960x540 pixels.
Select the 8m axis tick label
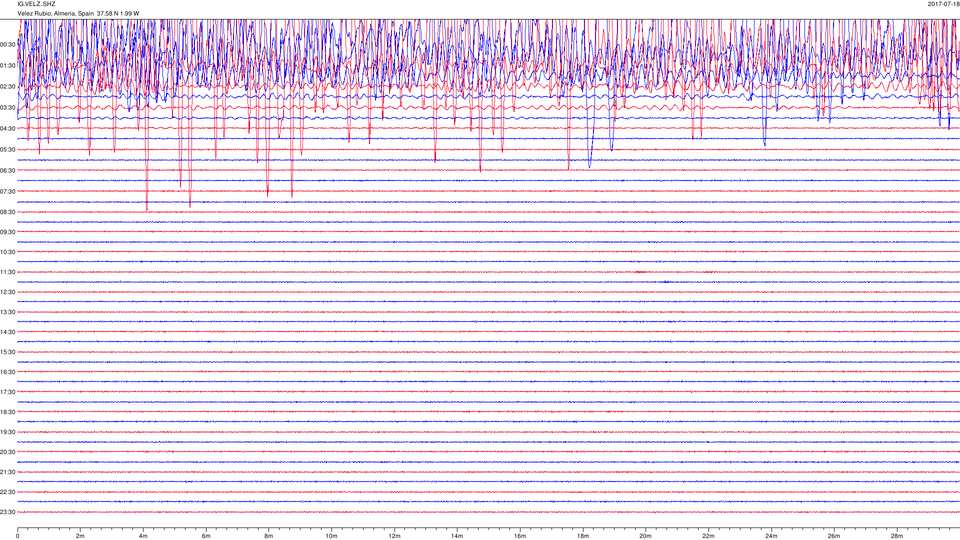[x=269, y=536]
